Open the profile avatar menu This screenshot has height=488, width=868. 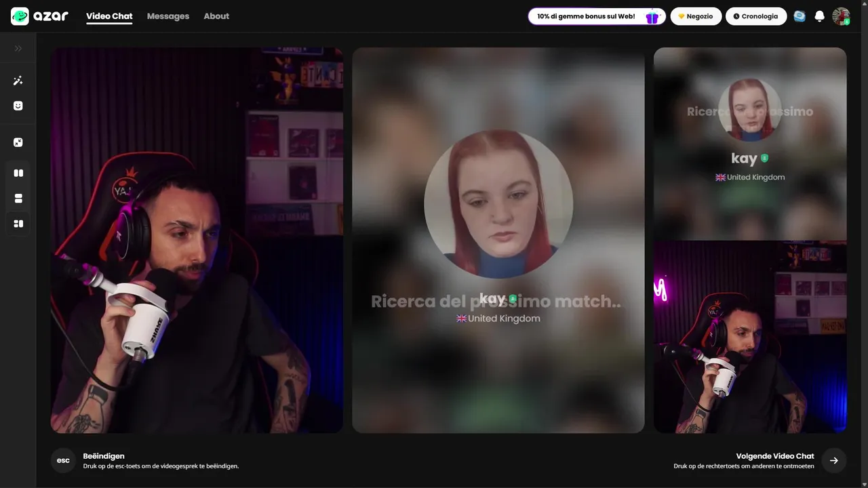[841, 16]
